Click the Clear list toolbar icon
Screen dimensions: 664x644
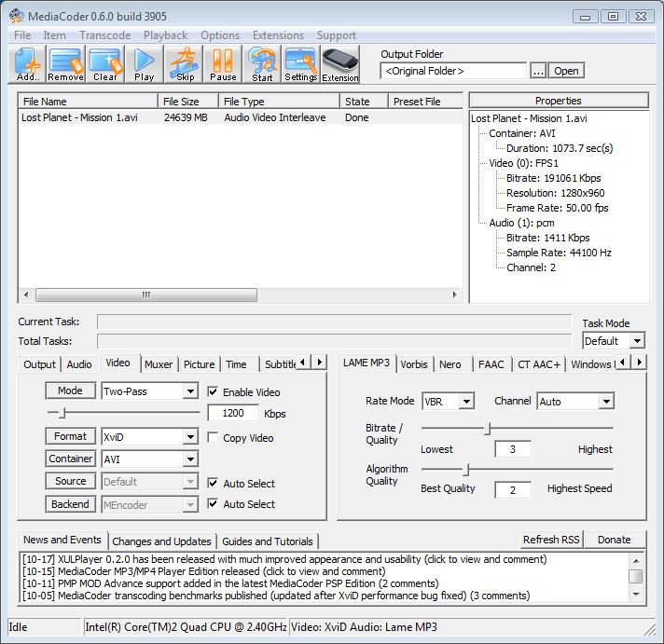point(105,64)
